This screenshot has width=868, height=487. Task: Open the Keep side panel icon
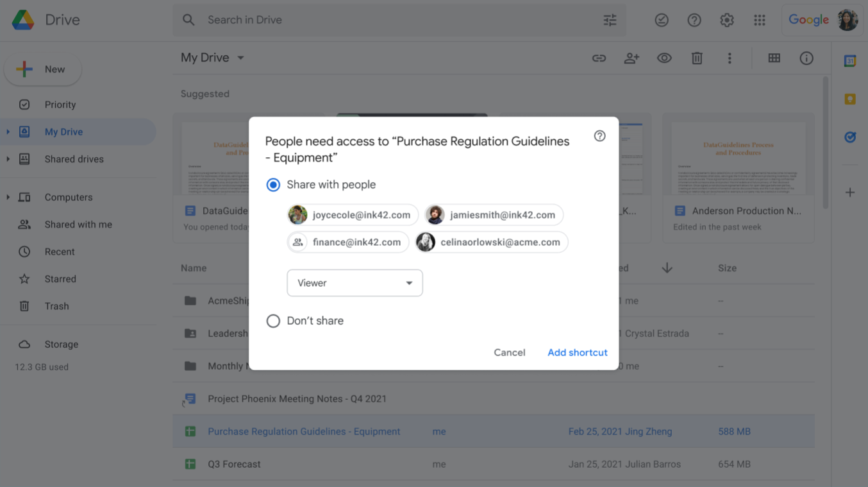tap(850, 99)
